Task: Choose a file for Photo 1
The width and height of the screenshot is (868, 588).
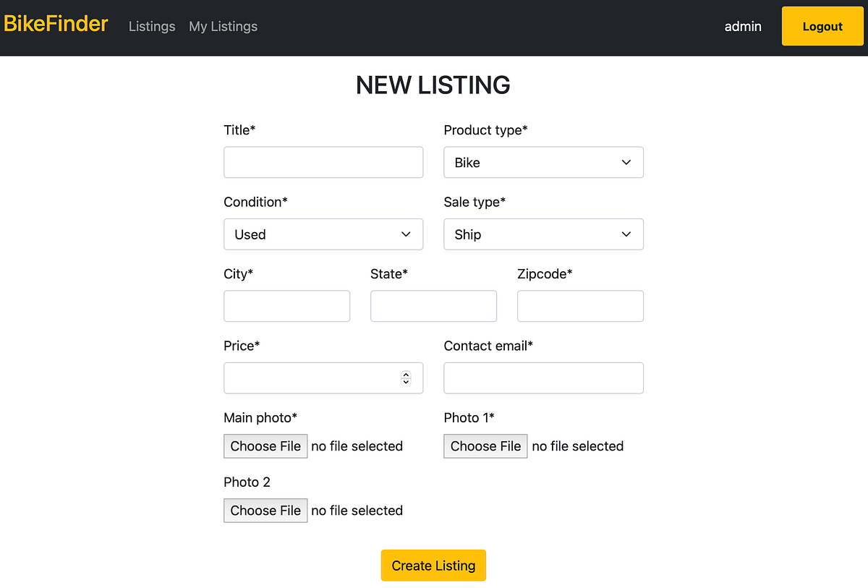Action: pyautogui.click(x=485, y=446)
